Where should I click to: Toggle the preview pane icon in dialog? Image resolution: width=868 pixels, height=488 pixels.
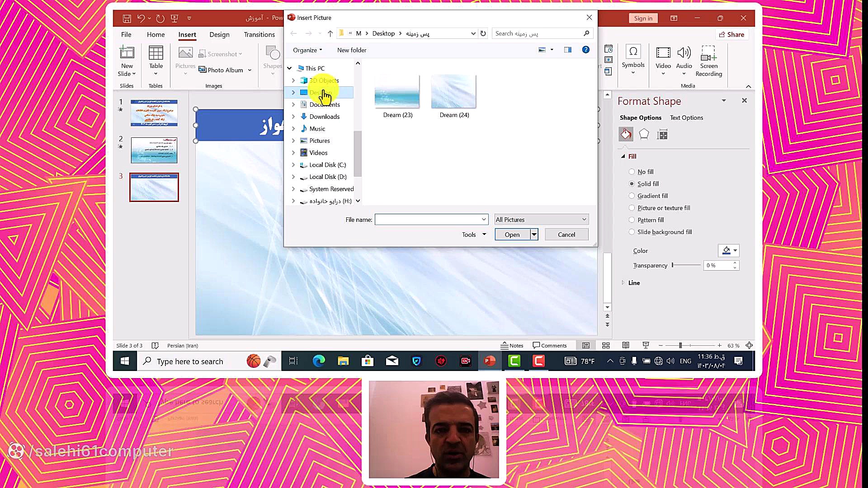tap(568, 50)
